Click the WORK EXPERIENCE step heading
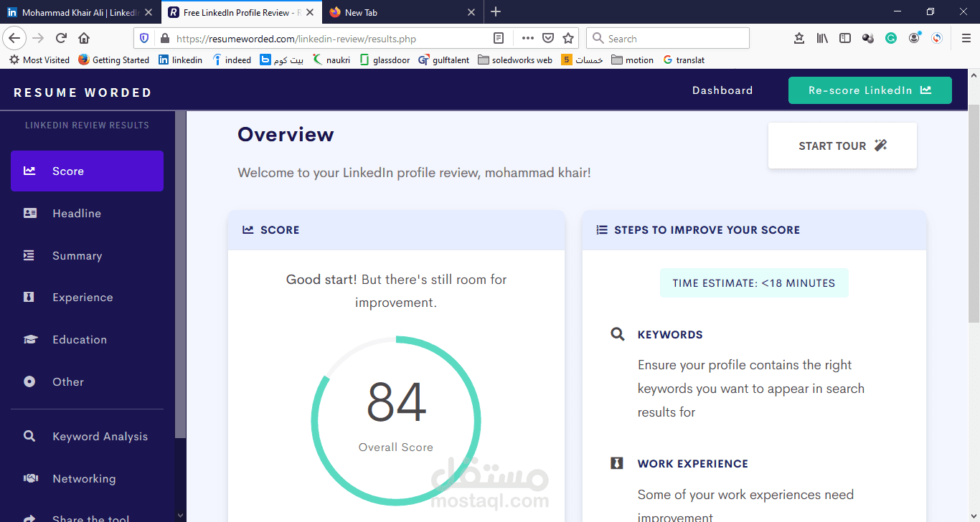The height and width of the screenshot is (522, 980). [x=693, y=464]
